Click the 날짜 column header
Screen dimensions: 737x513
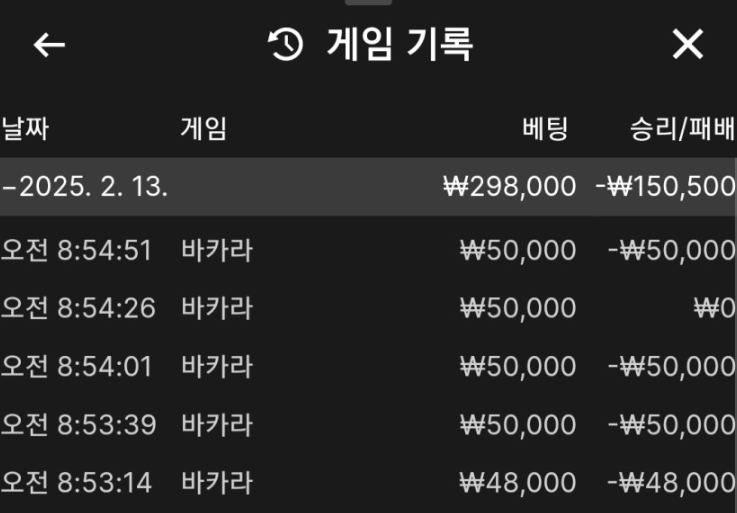(x=26, y=128)
